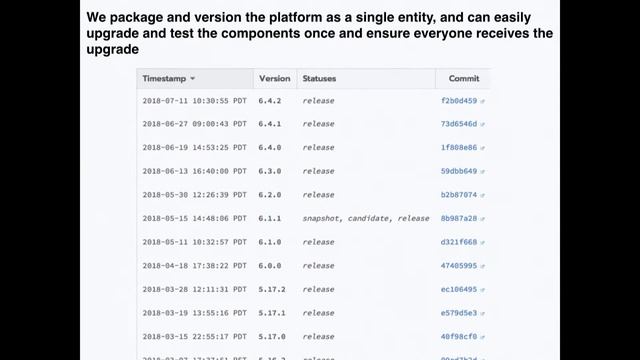
Task: Click 'snapshot, candidate, release' status text
Action: click(x=366, y=218)
